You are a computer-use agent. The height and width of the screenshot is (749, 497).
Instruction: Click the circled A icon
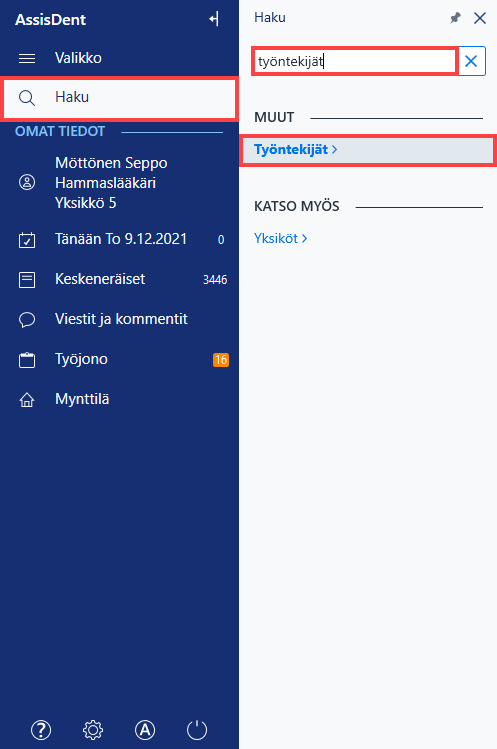[x=145, y=729]
